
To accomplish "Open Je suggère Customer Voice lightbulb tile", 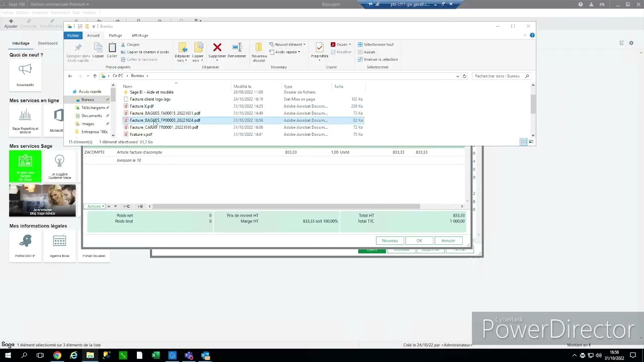I will (59, 166).
